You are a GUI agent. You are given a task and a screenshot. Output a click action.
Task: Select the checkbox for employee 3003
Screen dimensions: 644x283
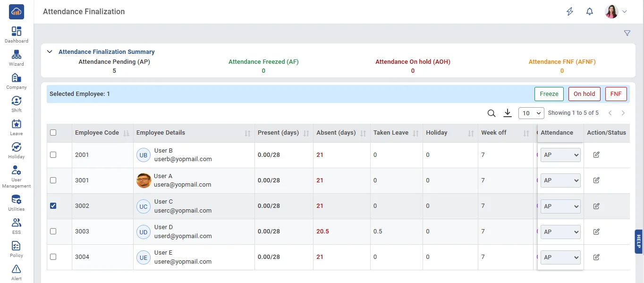(x=53, y=232)
